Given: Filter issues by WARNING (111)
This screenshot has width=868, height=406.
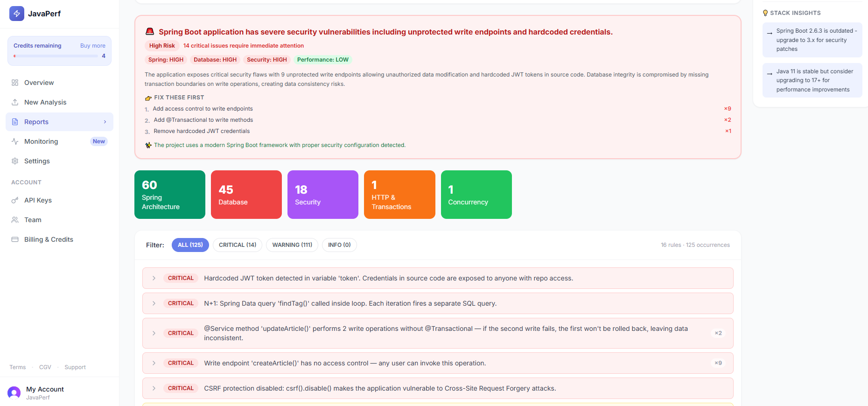Looking at the screenshot, I should coord(292,245).
